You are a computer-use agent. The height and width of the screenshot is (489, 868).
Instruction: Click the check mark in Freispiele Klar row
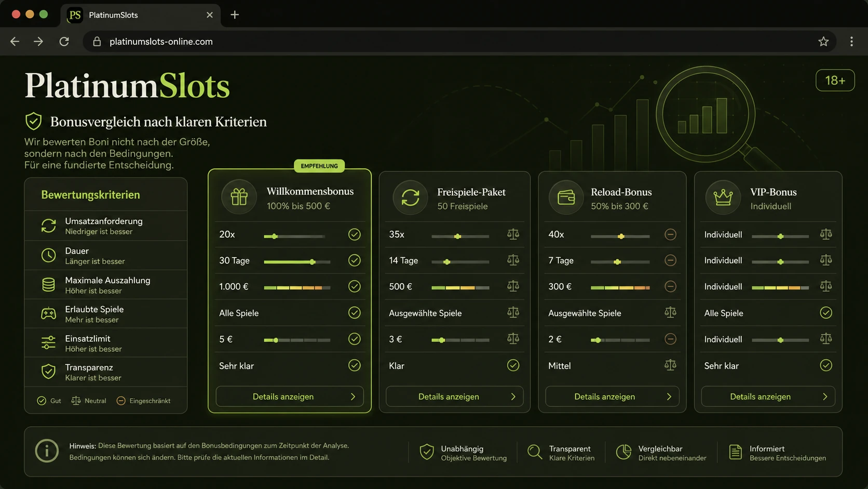click(513, 365)
